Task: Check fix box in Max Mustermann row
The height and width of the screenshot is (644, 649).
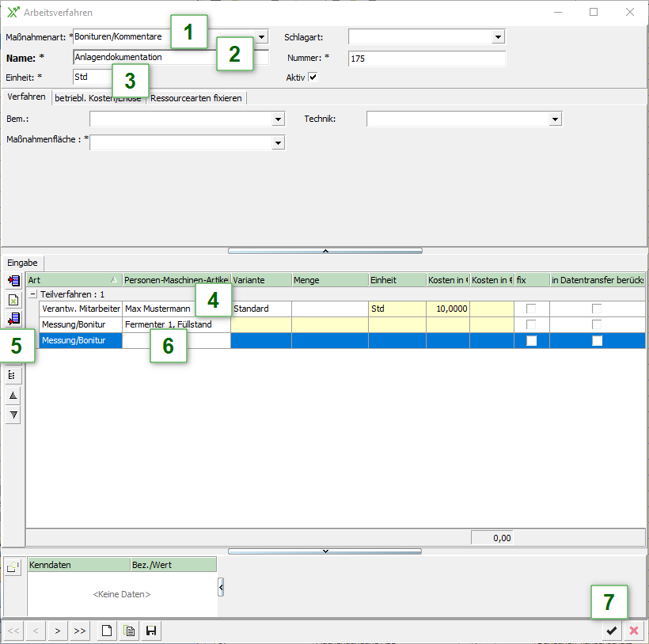Action: pyautogui.click(x=531, y=309)
